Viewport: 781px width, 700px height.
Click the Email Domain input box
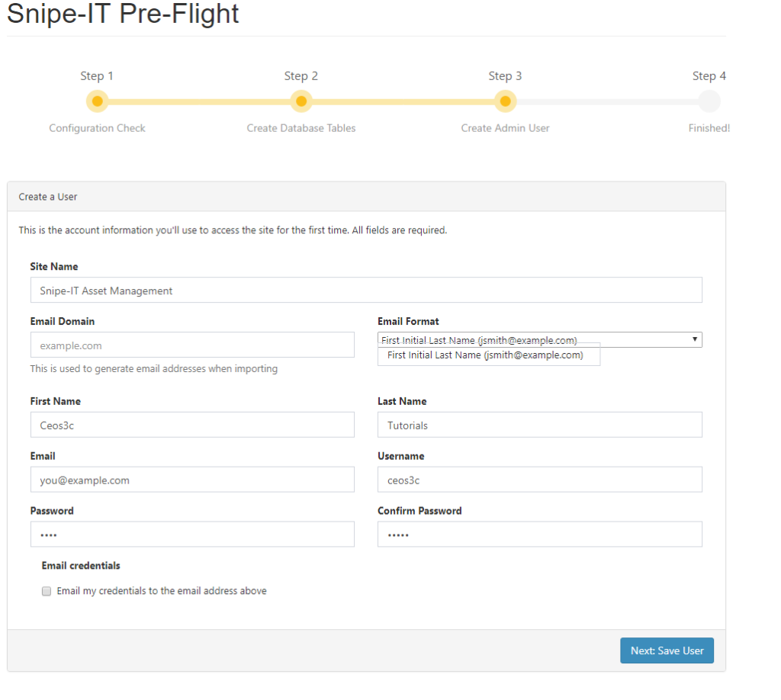tap(192, 345)
